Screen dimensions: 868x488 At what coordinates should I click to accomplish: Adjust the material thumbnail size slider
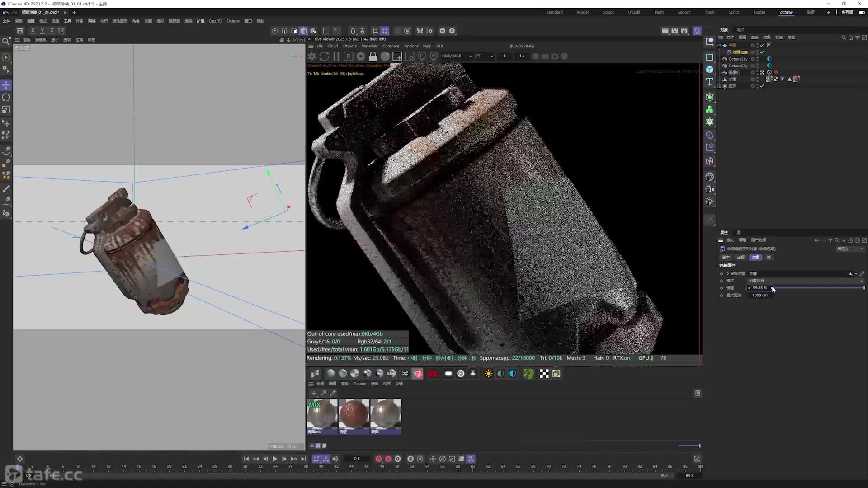[689, 446]
